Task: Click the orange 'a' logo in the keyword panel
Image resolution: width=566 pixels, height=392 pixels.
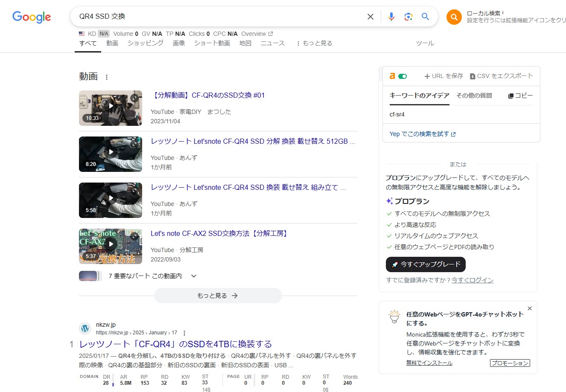Action: (x=392, y=76)
